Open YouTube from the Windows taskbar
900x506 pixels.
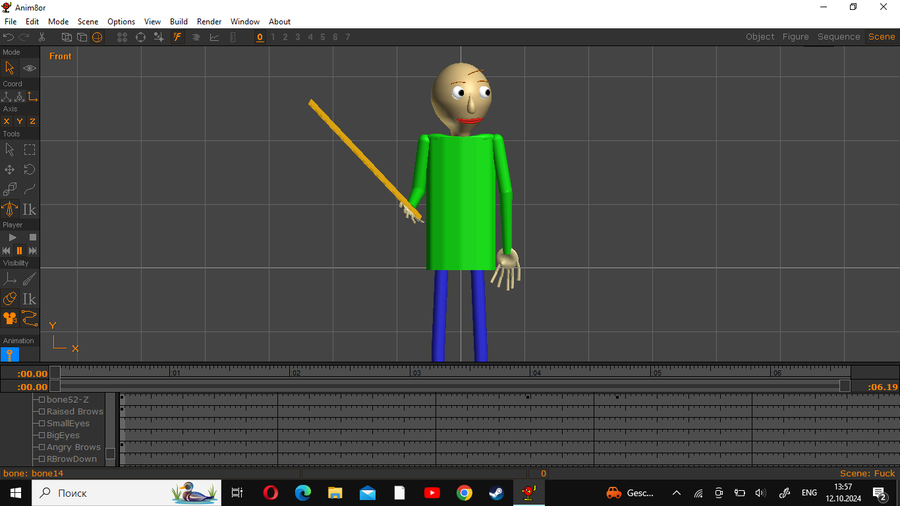[x=432, y=493]
